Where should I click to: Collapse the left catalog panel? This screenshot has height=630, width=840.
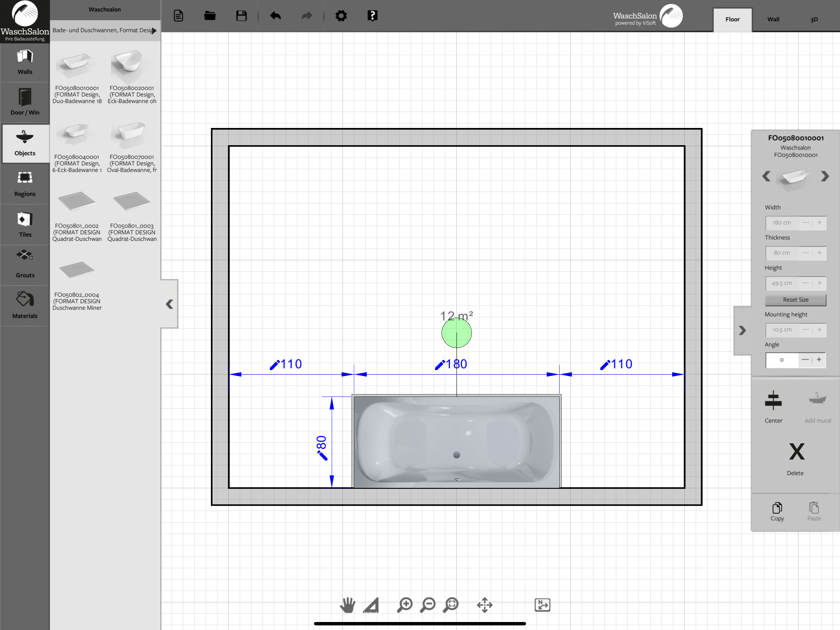click(169, 304)
